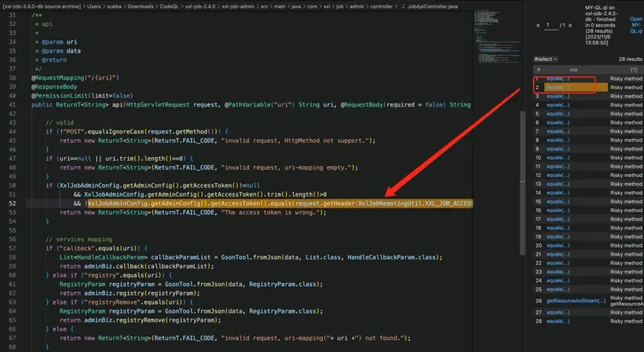Viewport: 644px width, 352px height.
Task: Click 'uri-mapping empty.' string on line 48
Action: point(288,167)
